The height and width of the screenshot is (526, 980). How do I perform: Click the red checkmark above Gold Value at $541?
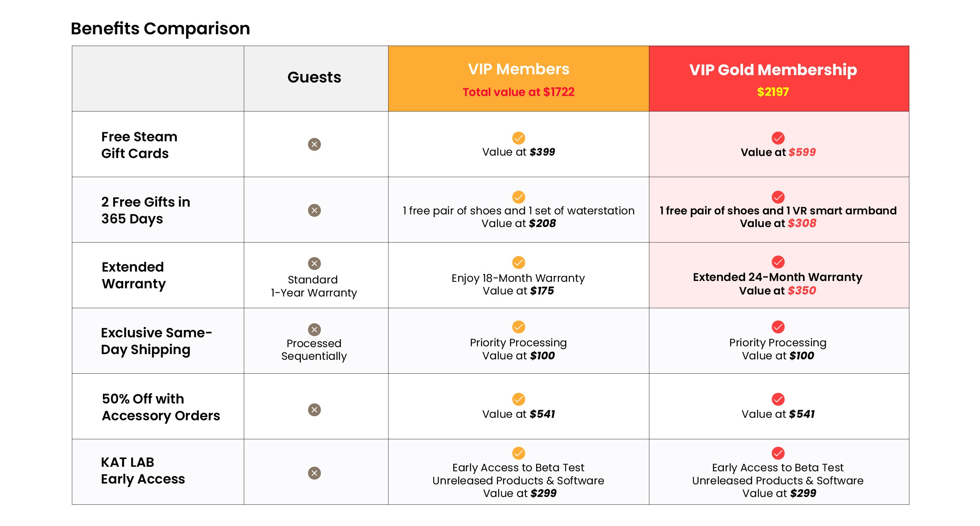click(x=778, y=399)
